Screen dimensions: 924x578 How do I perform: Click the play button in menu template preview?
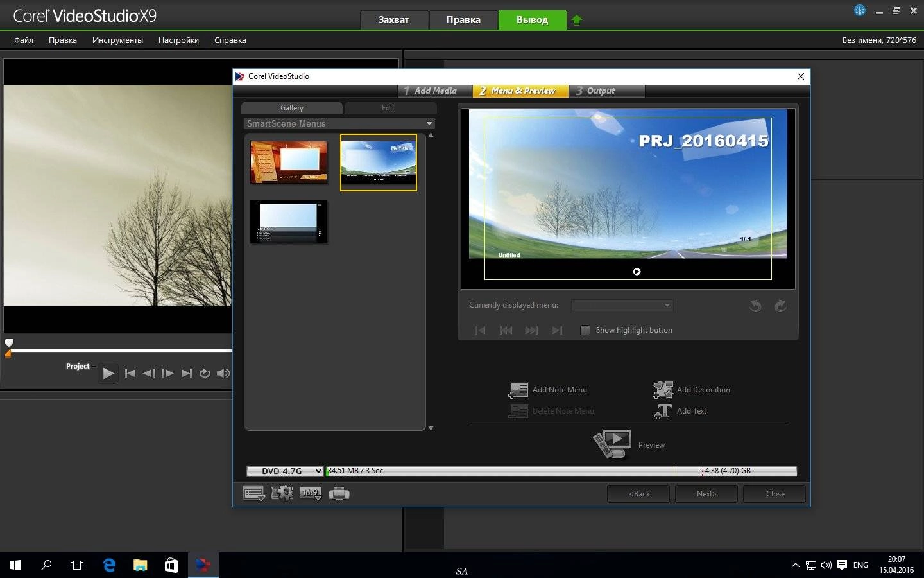point(637,272)
